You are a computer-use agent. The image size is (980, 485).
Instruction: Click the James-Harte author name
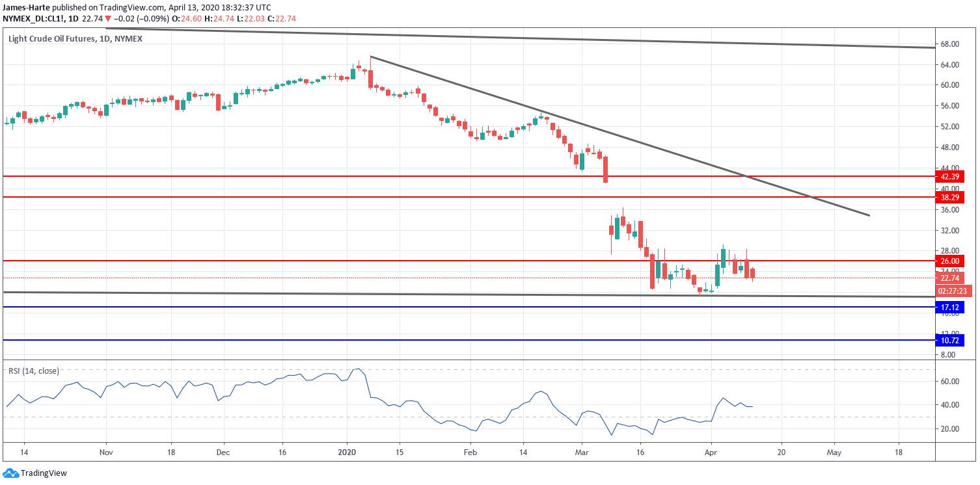click(26, 8)
